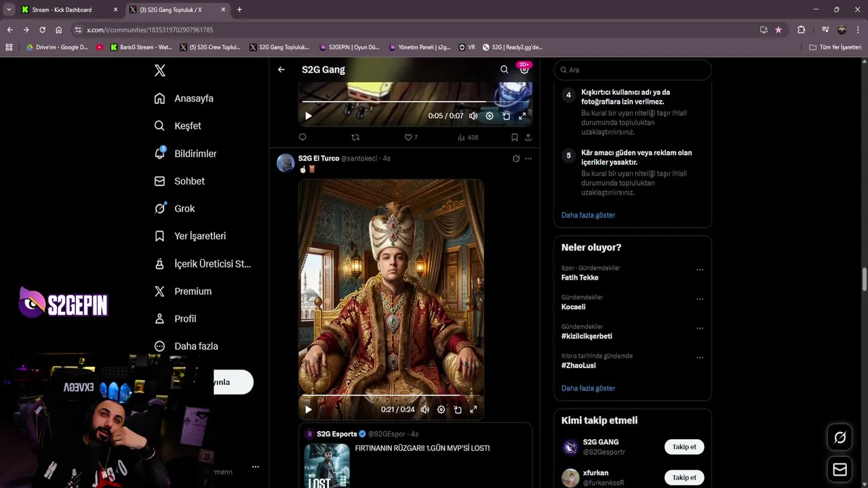The width and height of the screenshot is (868, 488).
Task: Open more options on S2G El Turco post
Action: [x=528, y=159]
